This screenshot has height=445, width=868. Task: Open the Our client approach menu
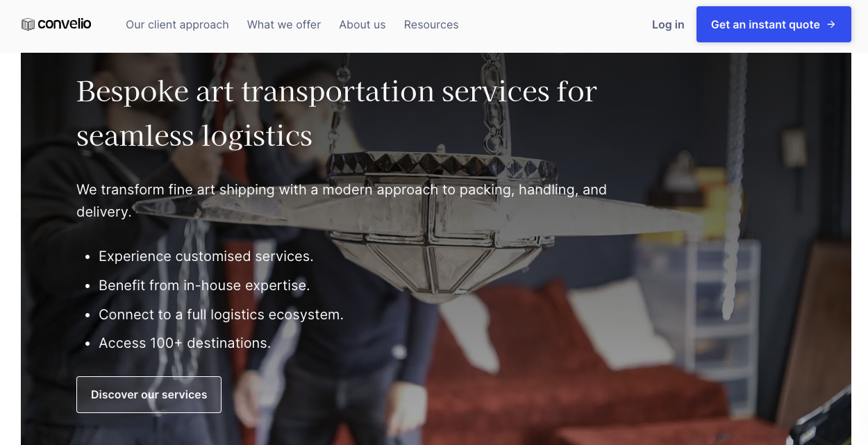coord(177,24)
